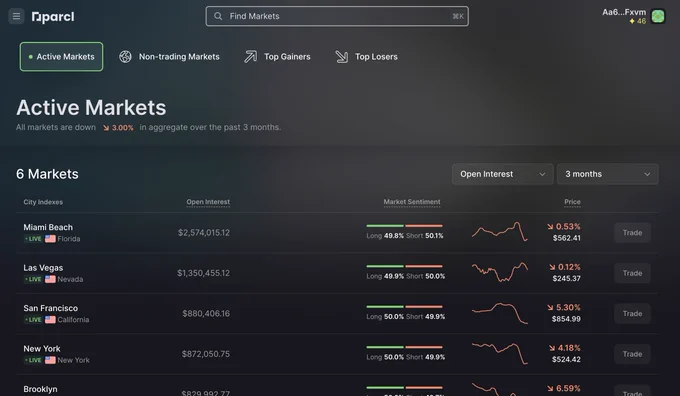Click the 5.30% San Francisco price change
The width and height of the screenshot is (680, 396).
[x=564, y=307]
